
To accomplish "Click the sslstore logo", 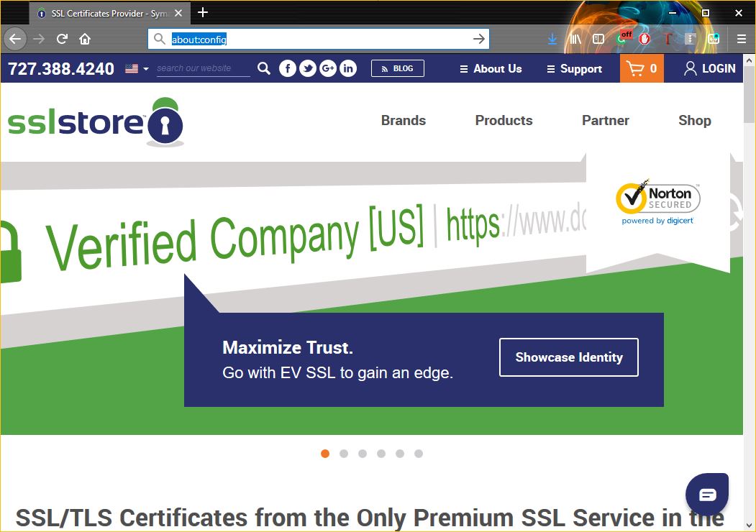I will coord(96,122).
